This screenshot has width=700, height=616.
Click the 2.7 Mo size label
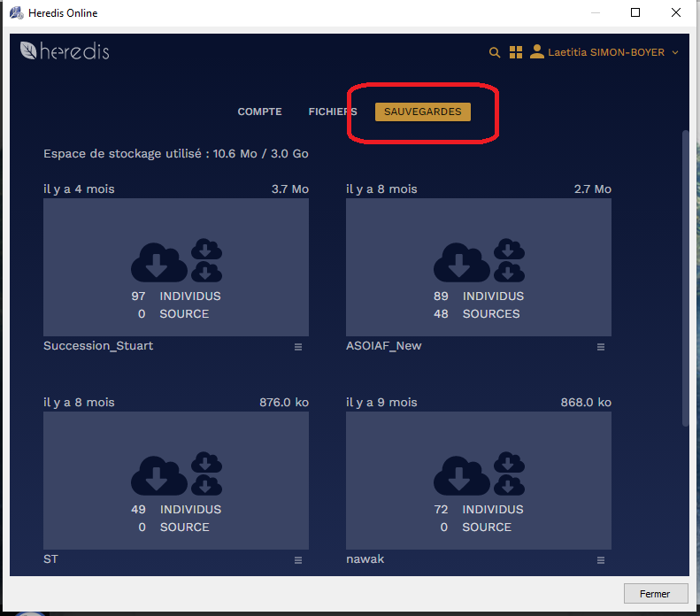[x=593, y=189]
